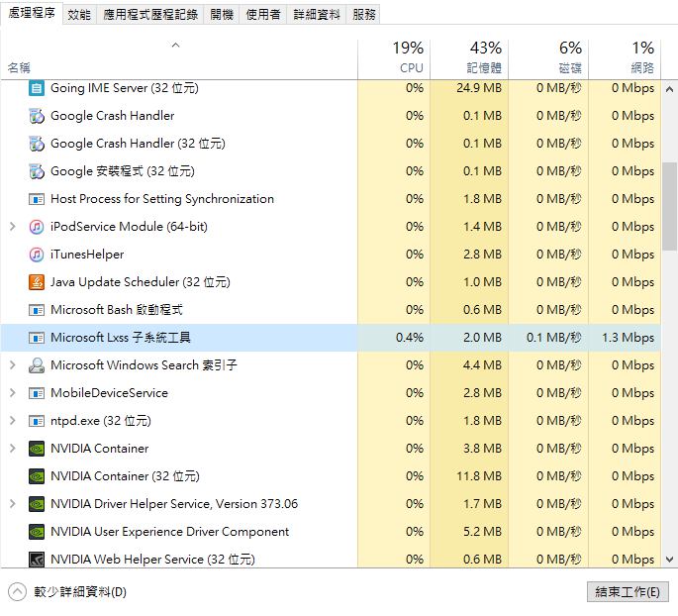678x616 pixels.
Task: Select the NVIDIA User Experience Driver Component icon
Action: pos(37,532)
